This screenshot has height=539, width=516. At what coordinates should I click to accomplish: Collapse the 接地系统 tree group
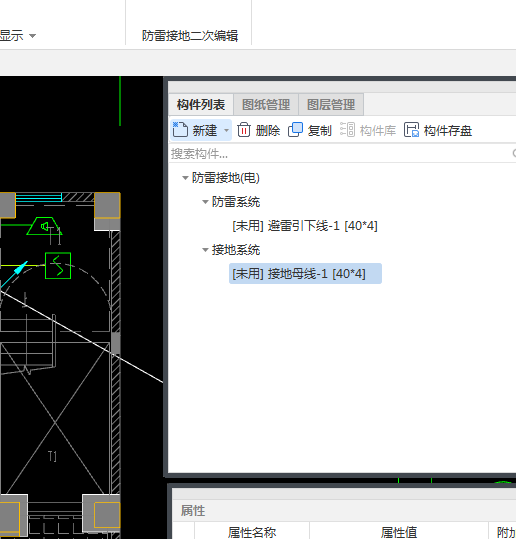click(205, 250)
